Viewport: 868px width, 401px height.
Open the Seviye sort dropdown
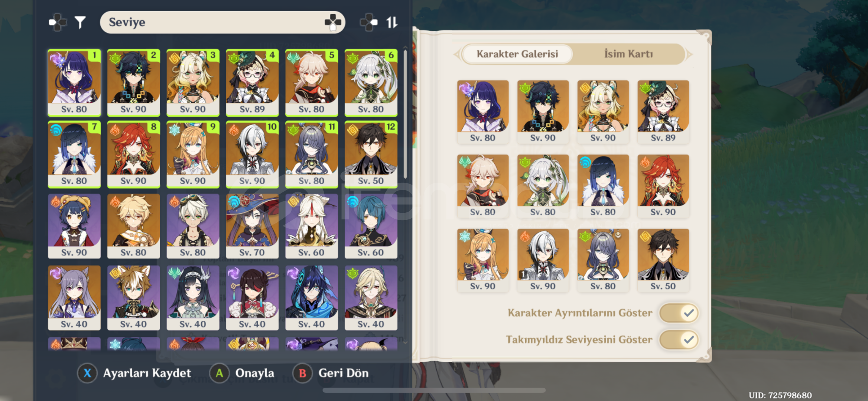222,22
